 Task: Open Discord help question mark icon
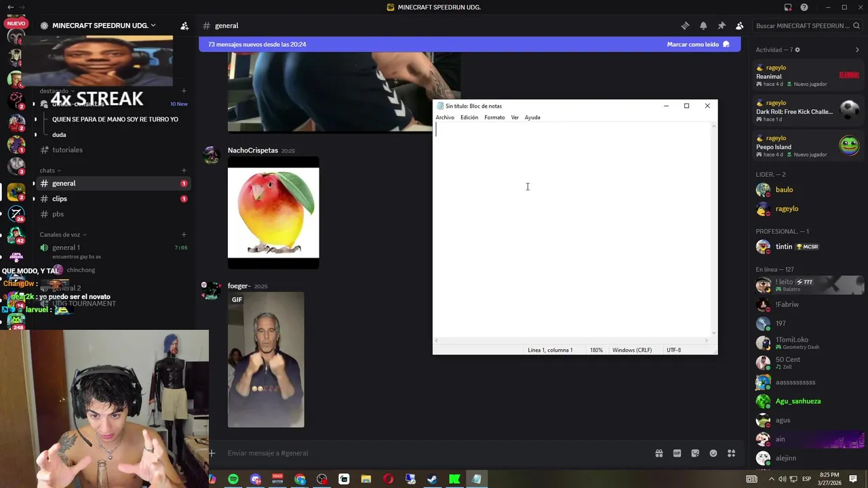tap(804, 7)
